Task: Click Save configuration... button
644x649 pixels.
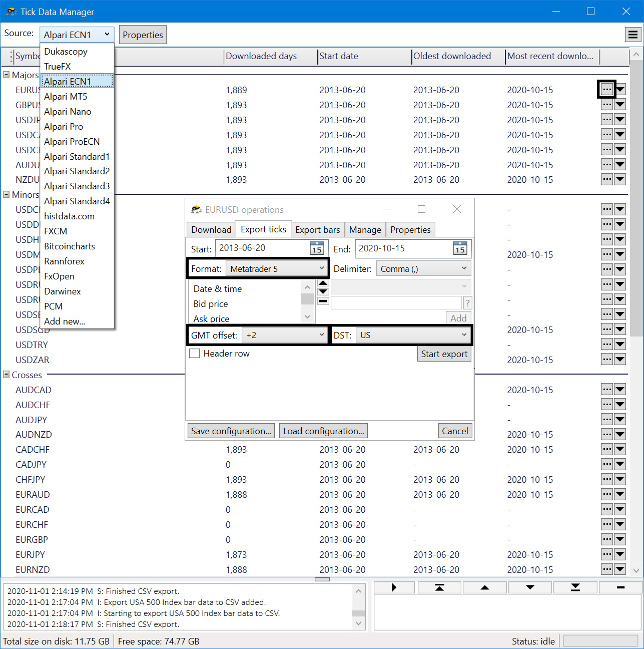Action: point(231,431)
